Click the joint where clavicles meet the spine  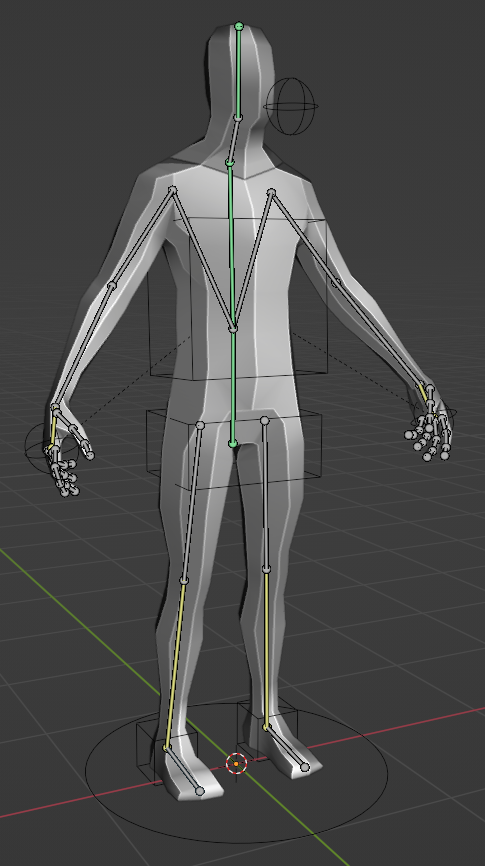(233, 330)
